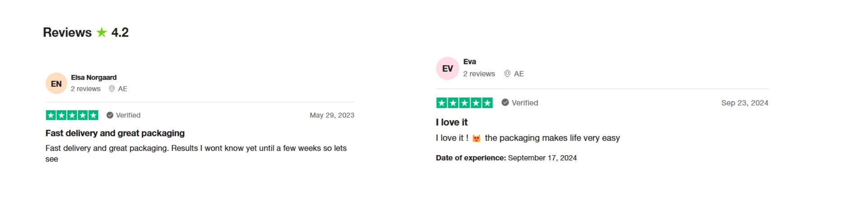This screenshot has height=217, width=868.
Task: Click the location pin icon under Elsa Norgaard
Action: click(112, 89)
